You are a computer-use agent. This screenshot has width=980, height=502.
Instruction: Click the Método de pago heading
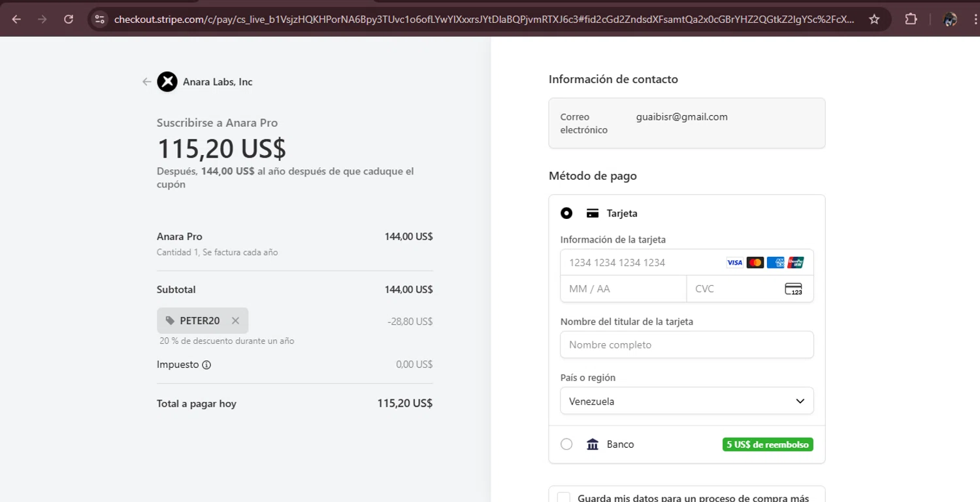[x=593, y=176]
